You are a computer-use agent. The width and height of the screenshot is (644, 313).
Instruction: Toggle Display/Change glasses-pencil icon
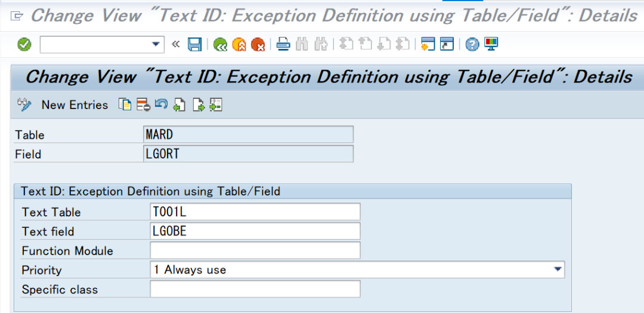coord(24,105)
